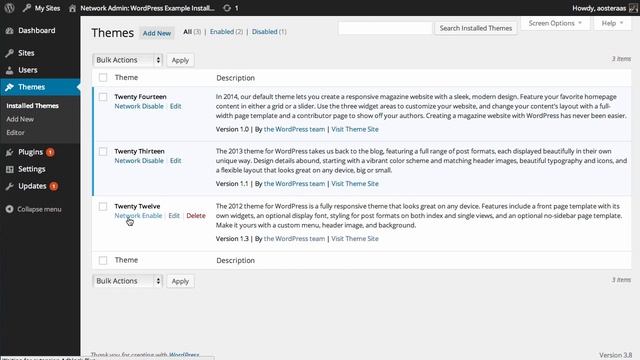
Task: Collapse menu using the arrow icon
Action: 9,209
